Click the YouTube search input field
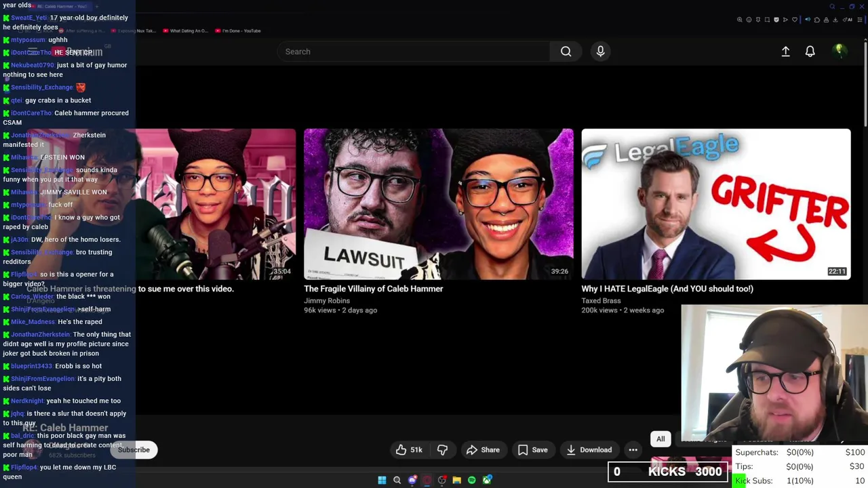 coord(414,52)
